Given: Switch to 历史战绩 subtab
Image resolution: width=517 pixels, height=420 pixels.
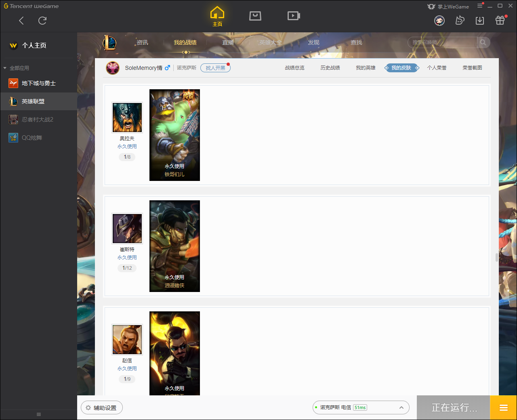Looking at the screenshot, I should pyautogui.click(x=330, y=68).
